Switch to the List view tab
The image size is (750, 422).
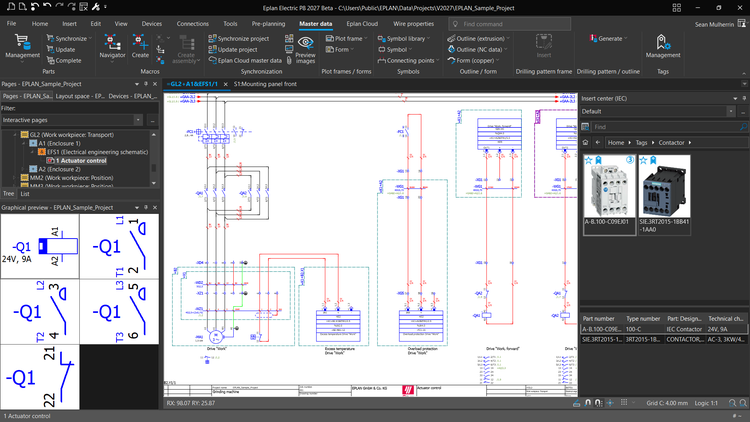pyautogui.click(x=25, y=194)
